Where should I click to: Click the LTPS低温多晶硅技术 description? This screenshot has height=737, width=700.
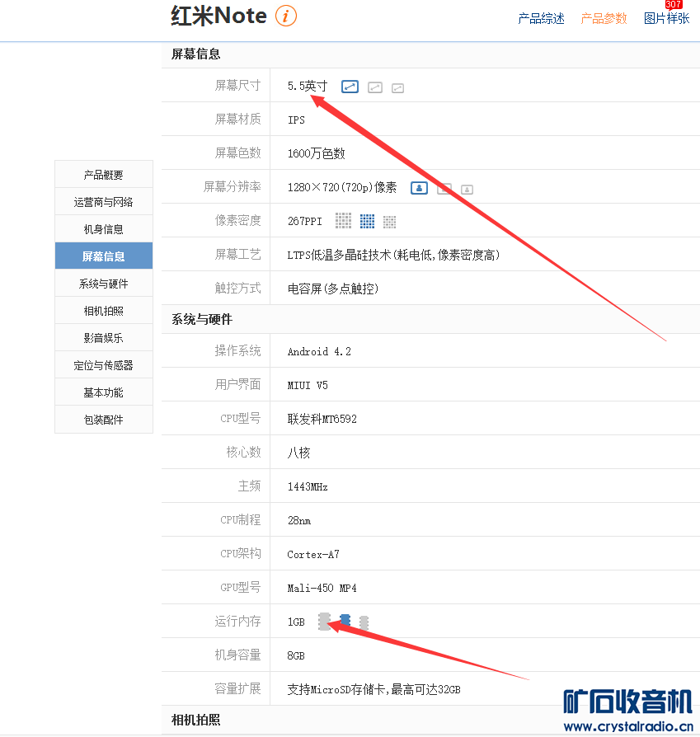(393, 256)
